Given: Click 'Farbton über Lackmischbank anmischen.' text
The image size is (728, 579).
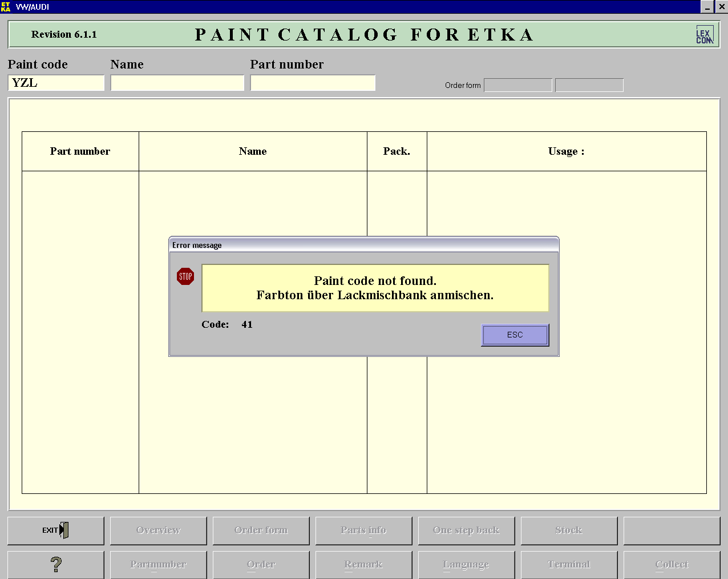Looking at the screenshot, I should pos(375,295).
